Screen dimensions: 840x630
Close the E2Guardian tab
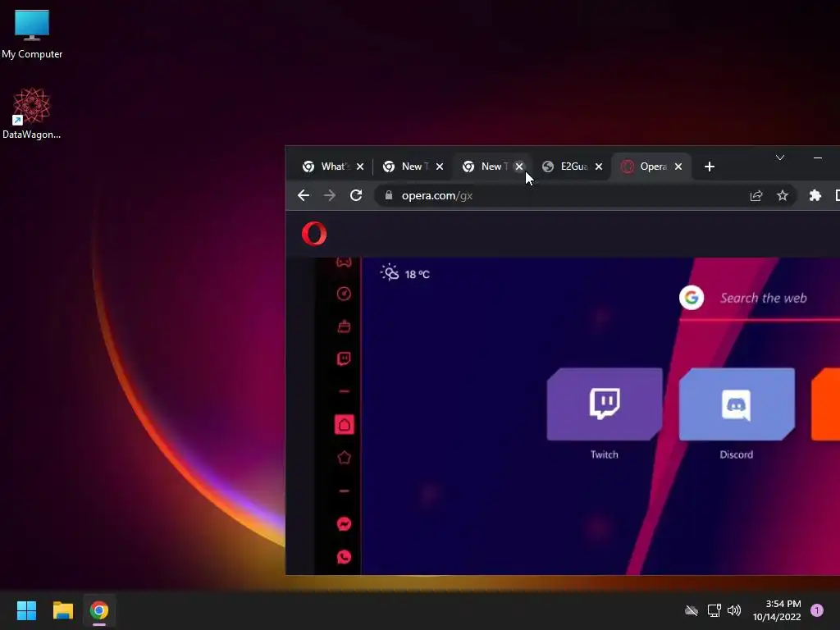click(599, 167)
